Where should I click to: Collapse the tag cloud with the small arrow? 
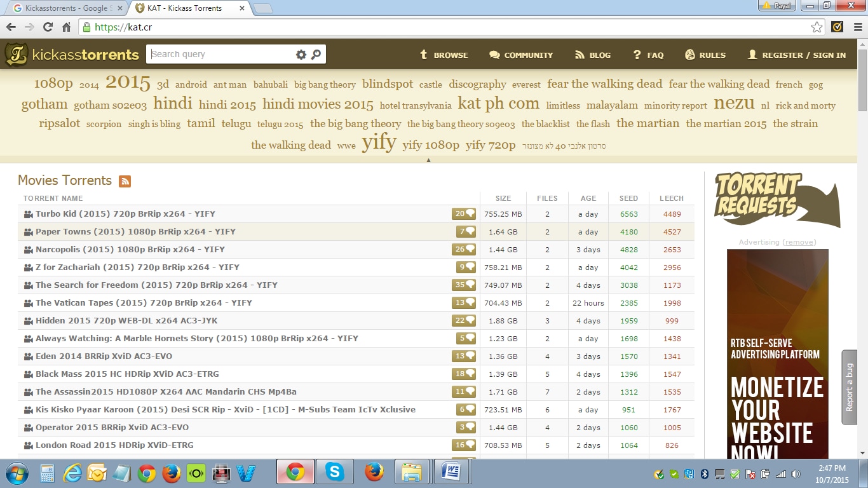pos(429,160)
